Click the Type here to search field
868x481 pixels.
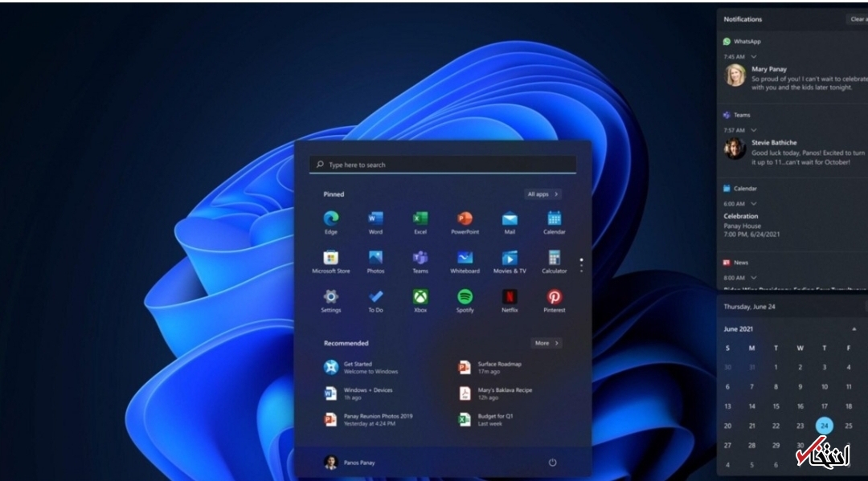click(x=442, y=165)
